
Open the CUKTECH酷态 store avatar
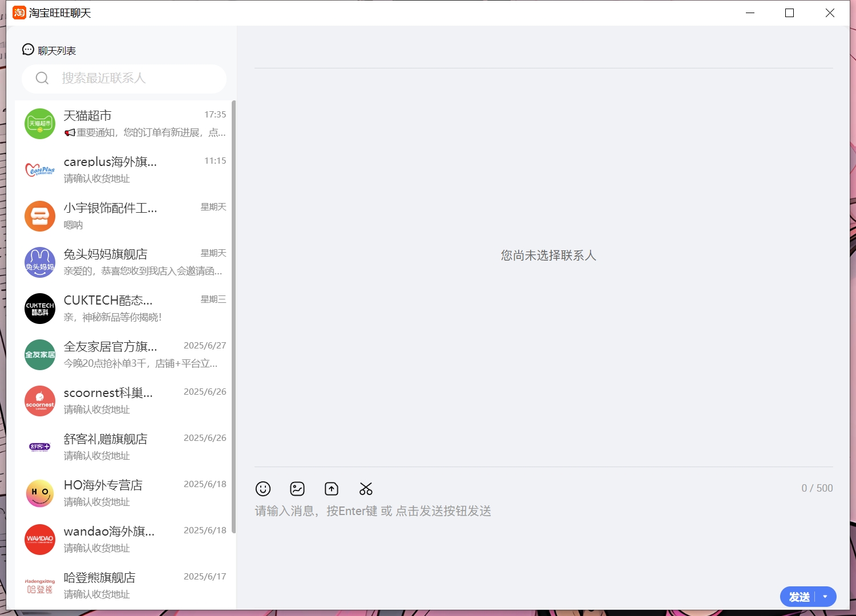[39, 309]
